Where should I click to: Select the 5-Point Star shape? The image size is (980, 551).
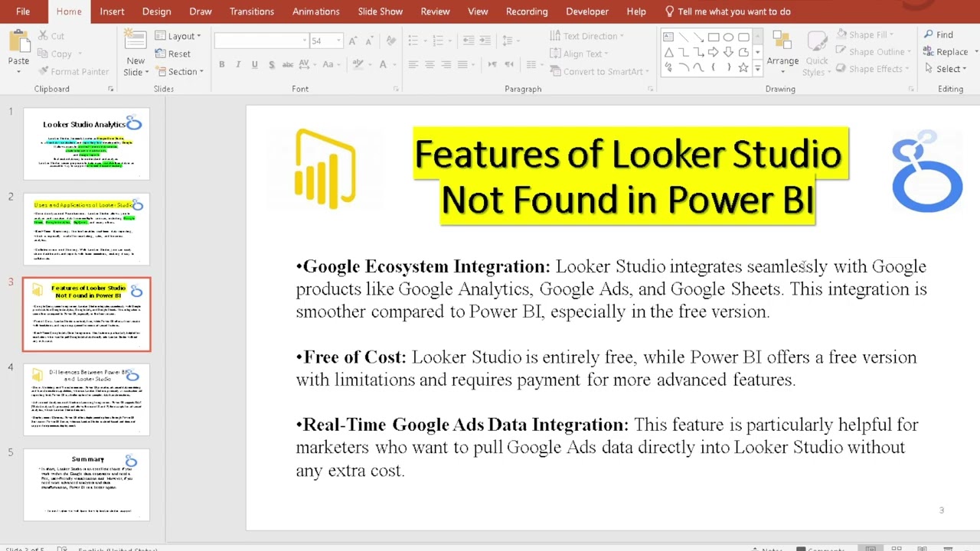743,67
